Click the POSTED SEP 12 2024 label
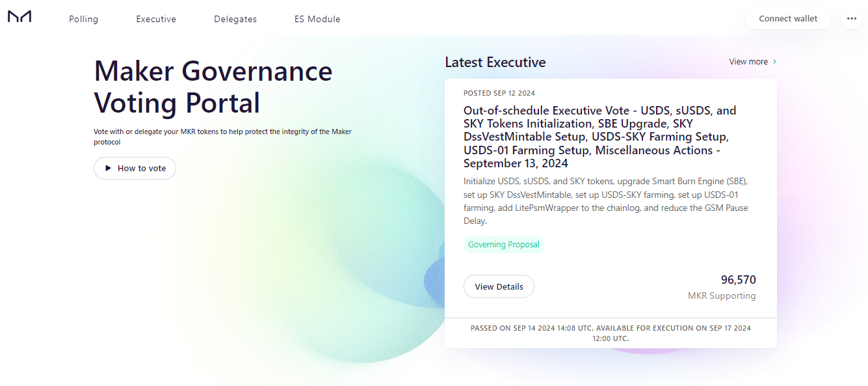The width and height of the screenshot is (868, 386). pos(499,93)
